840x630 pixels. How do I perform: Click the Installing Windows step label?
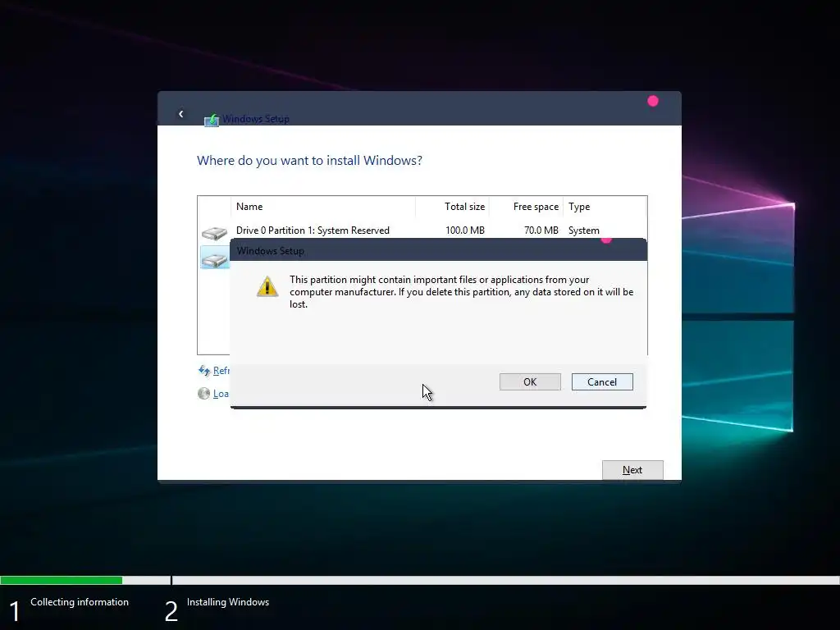[x=228, y=602]
